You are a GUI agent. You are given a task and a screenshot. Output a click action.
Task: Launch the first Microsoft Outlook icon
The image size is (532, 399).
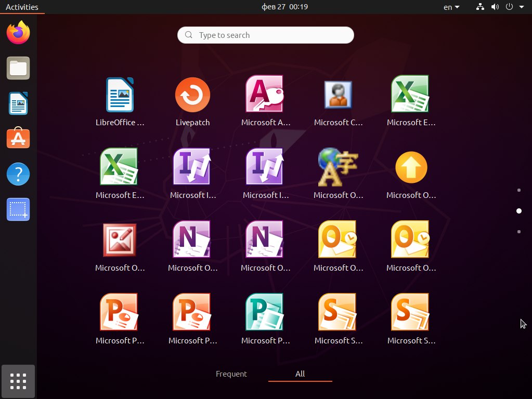pyautogui.click(x=338, y=240)
